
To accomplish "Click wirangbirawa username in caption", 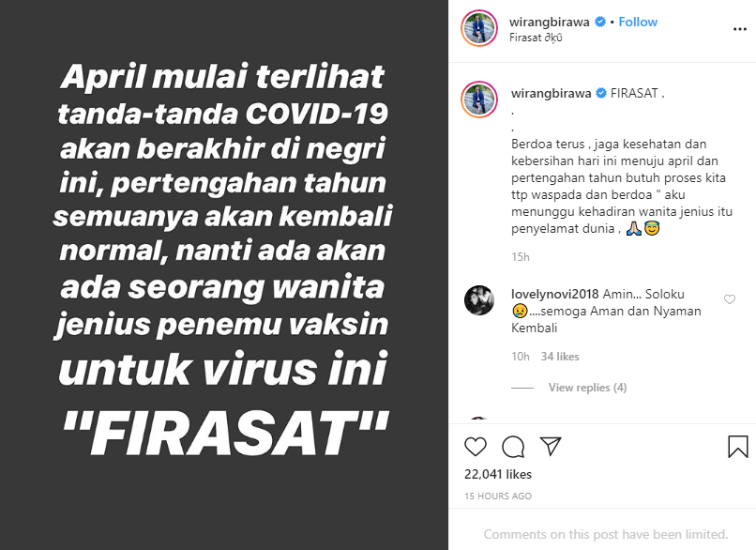I will click(552, 93).
